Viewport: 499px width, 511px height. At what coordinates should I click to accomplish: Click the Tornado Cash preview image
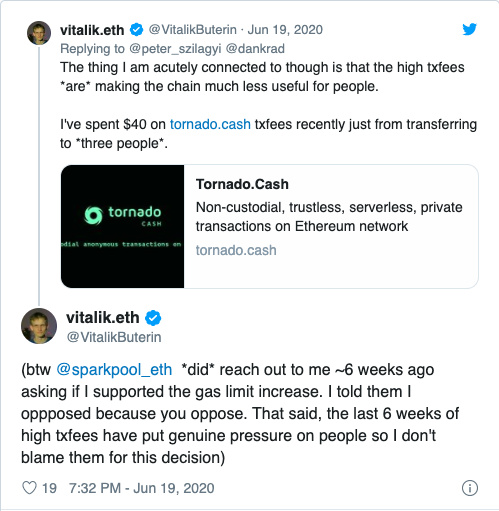coord(122,226)
